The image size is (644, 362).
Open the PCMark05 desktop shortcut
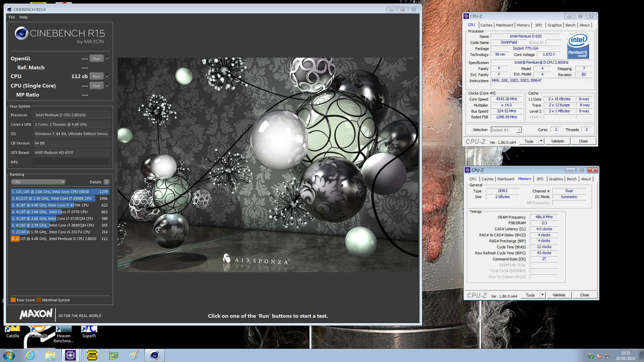[x=38, y=332]
